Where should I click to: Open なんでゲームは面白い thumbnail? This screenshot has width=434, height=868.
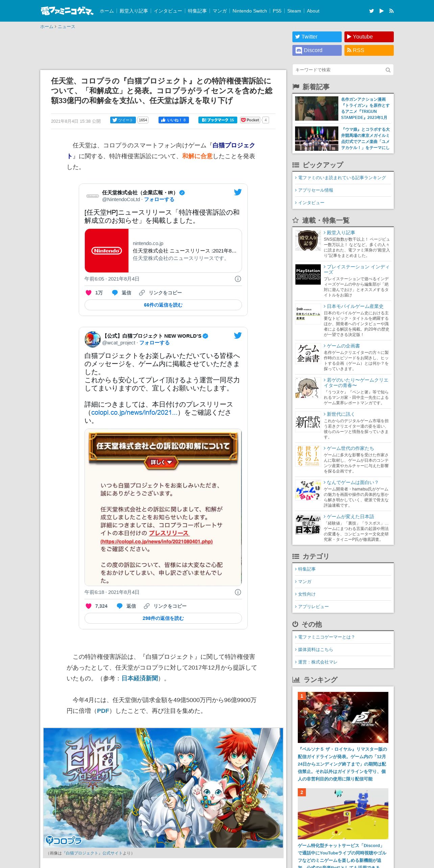coord(308,490)
